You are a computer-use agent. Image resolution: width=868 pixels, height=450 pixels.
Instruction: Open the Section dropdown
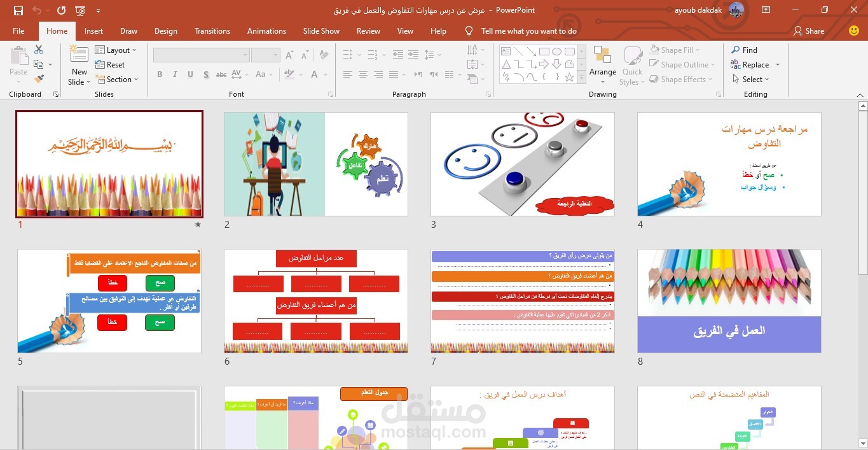116,79
